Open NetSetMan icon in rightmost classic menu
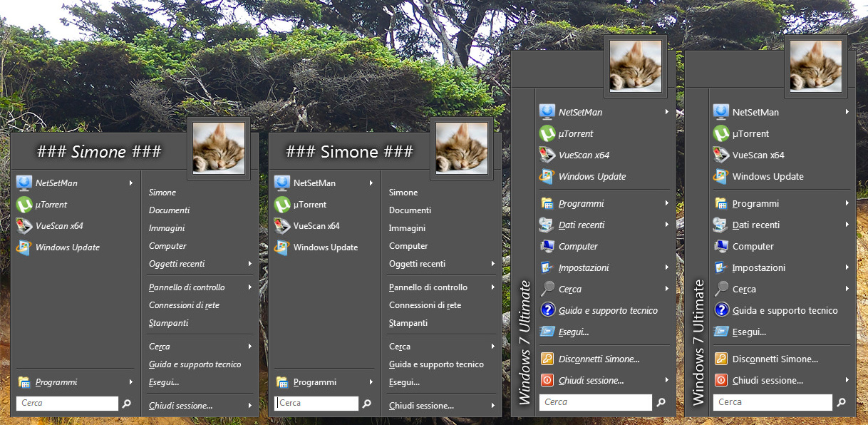The image size is (868, 425). coord(721,112)
